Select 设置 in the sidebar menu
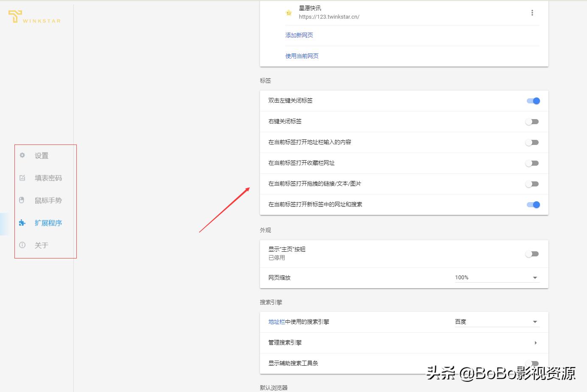This screenshot has width=587, height=392. click(x=41, y=156)
